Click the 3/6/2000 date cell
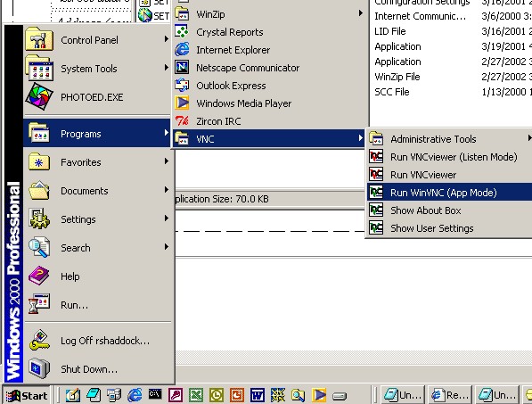This screenshot has height=404, width=532. [x=506, y=16]
